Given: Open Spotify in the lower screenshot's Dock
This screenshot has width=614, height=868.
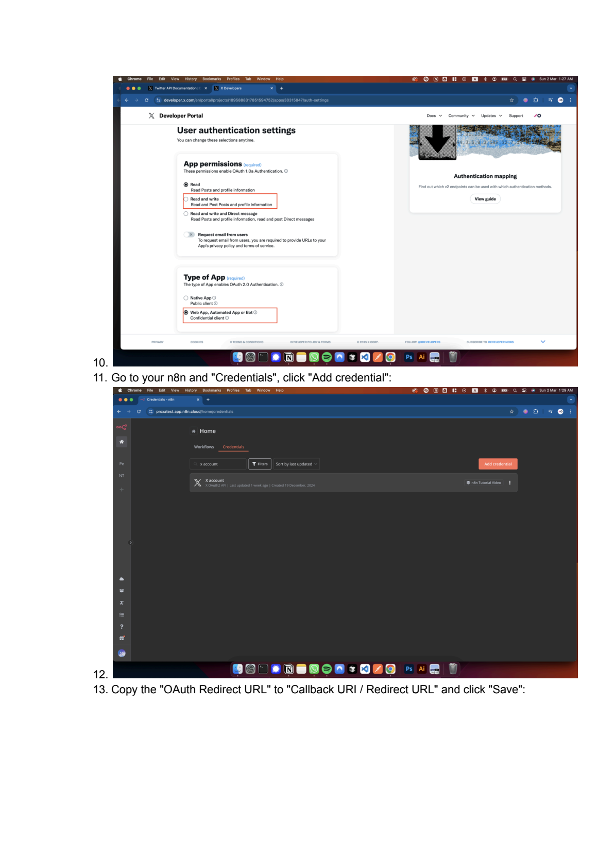Looking at the screenshot, I should (x=327, y=669).
